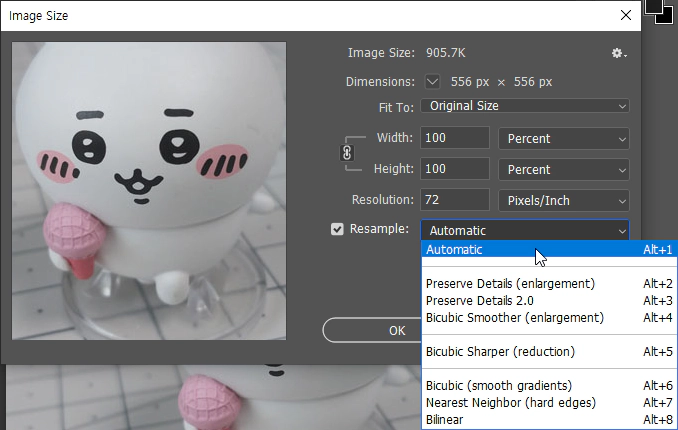
Task: Choose Bicubic Smoother (enlargement) option
Action: [x=549, y=318]
